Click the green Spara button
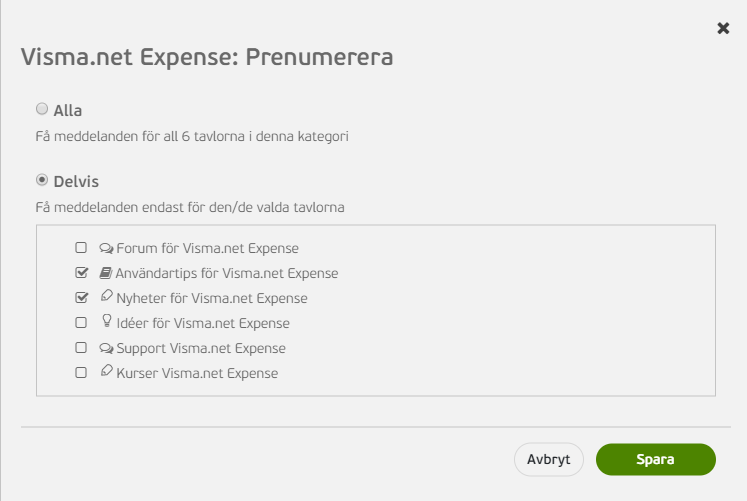The height and width of the screenshot is (501, 747). [x=656, y=460]
